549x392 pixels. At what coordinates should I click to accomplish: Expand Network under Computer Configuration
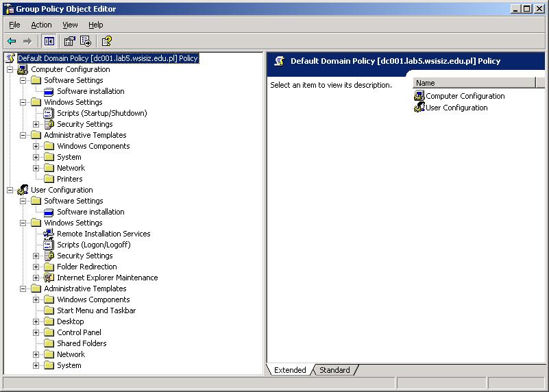36,168
